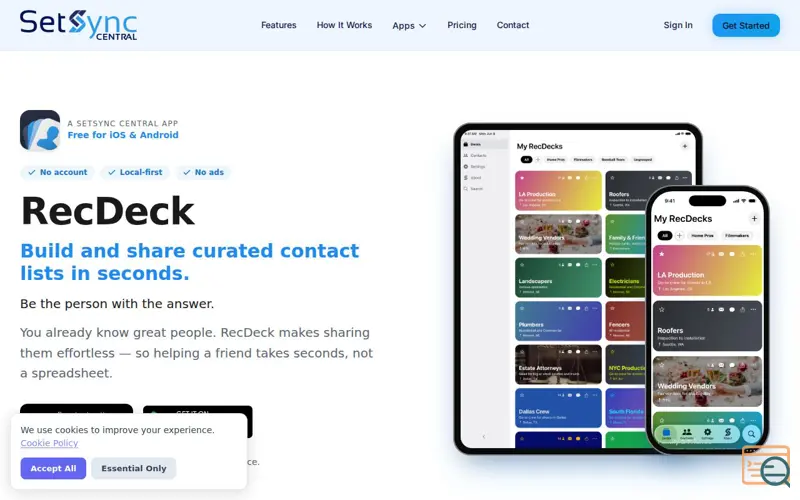Click the Local-first badge
800x500 pixels.
tap(135, 172)
